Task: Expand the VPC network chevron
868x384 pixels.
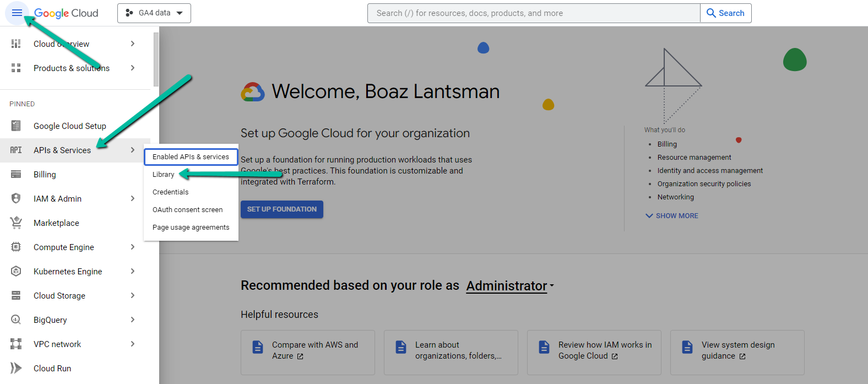Action: click(133, 344)
